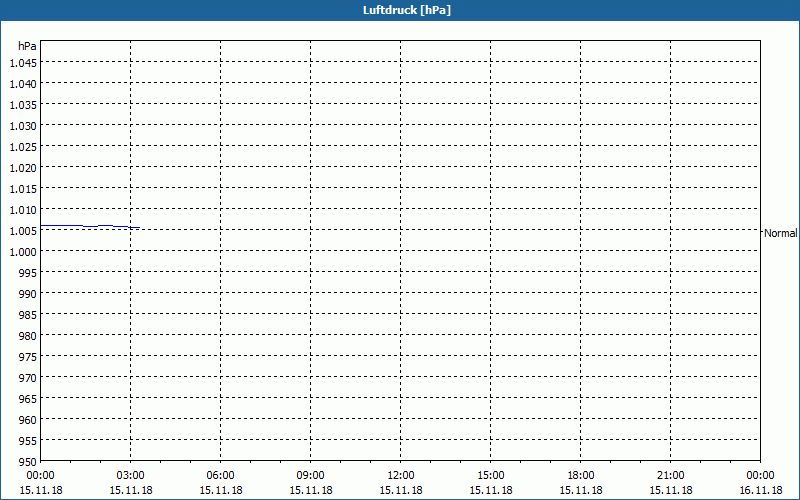This screenshot has height=500, width=800.
Task: Click the 1.015 y-axis value
Action: pyautogui.click(x=23, y=189)
